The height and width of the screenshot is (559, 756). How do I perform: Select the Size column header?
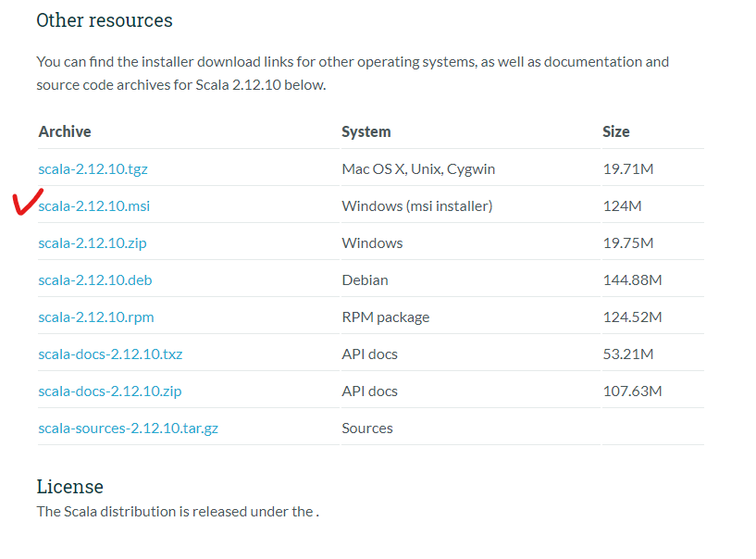[x=616, y=131]
